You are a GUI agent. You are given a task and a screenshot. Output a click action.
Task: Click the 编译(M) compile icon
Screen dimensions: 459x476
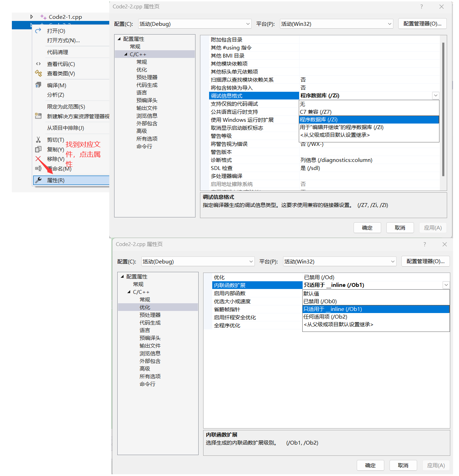[38, 85]
